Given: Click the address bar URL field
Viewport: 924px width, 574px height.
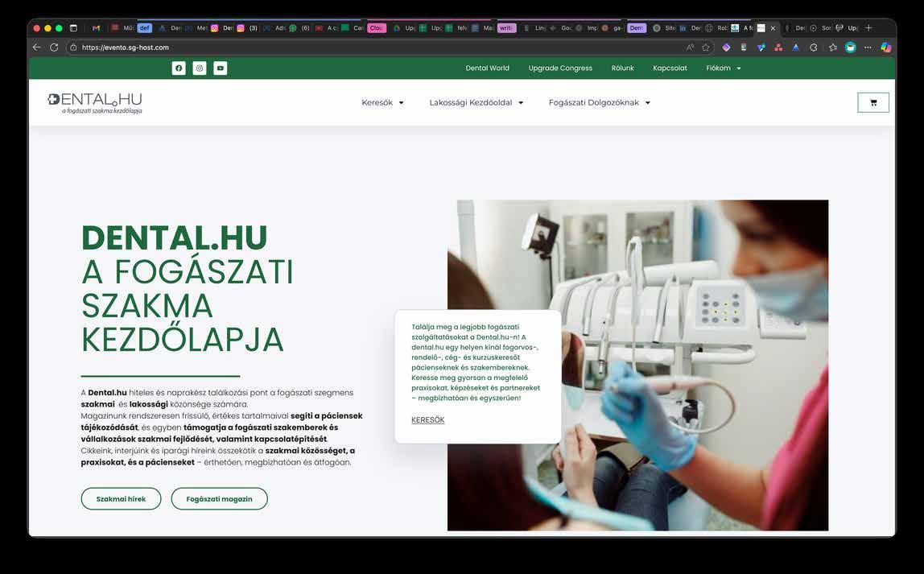Looking at the screenshot, I should [x=377, y=47].
